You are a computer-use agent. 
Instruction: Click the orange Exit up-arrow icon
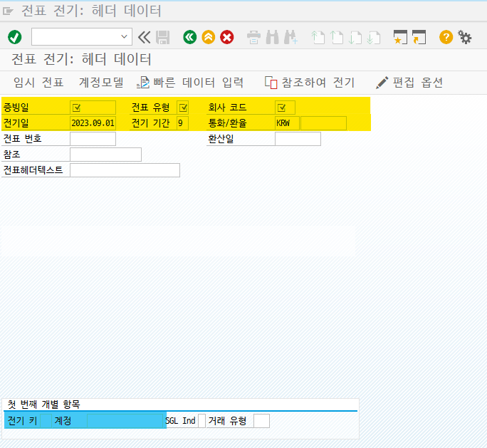pos(209,37)
